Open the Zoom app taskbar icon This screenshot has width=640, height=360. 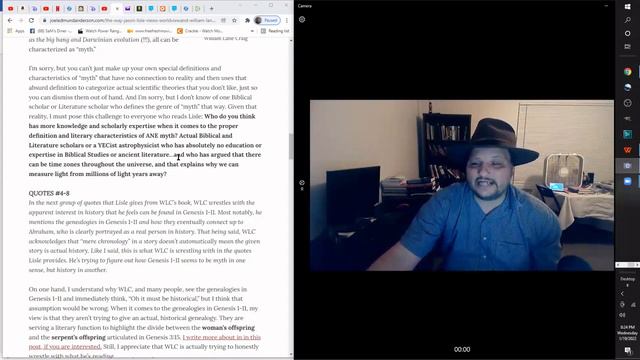(x=627, y=181)
